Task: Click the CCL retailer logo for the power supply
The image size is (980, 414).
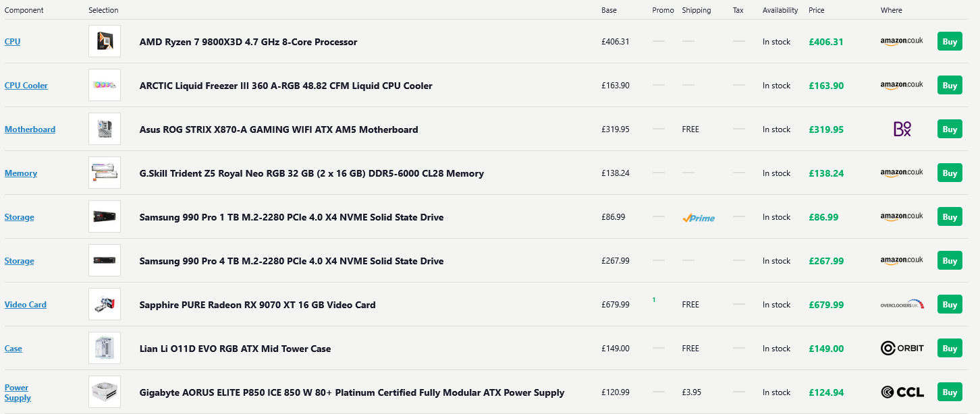Action: [x=902, y=392]
